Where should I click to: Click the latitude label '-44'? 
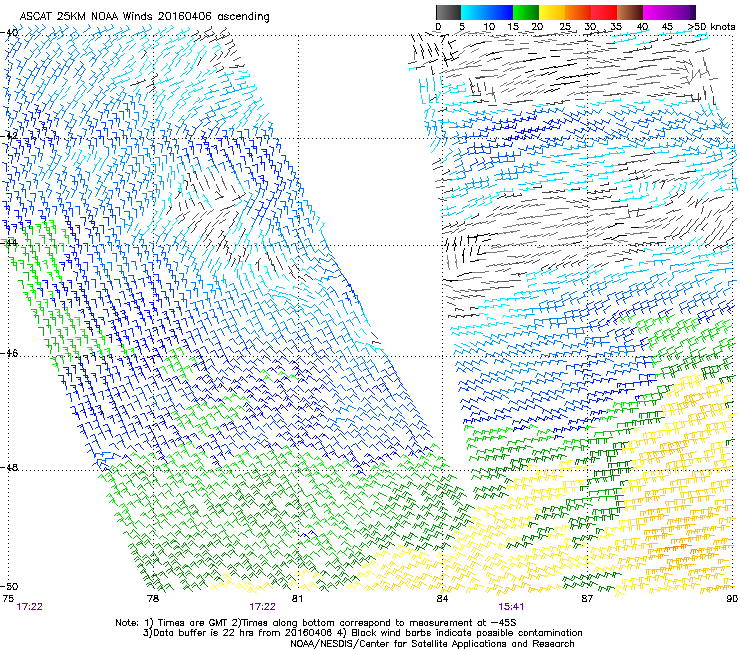(x=9, y=243)
